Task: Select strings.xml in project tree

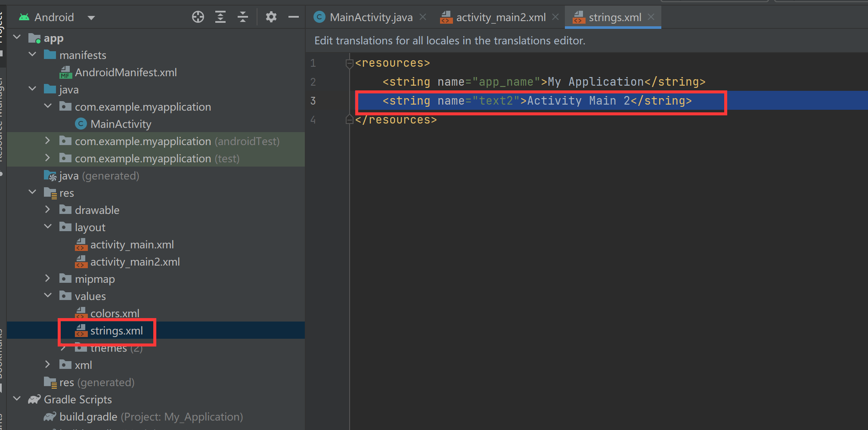Action: click(x=116, y=331)
